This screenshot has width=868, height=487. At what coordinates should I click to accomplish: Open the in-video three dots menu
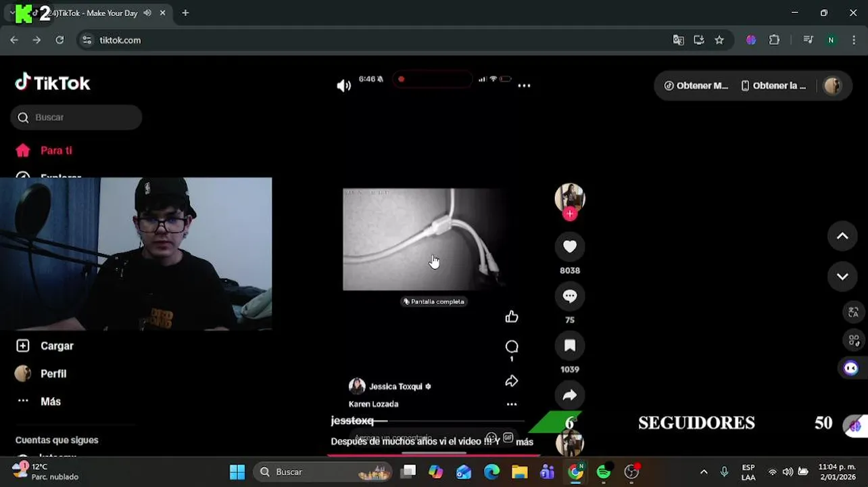512,404
